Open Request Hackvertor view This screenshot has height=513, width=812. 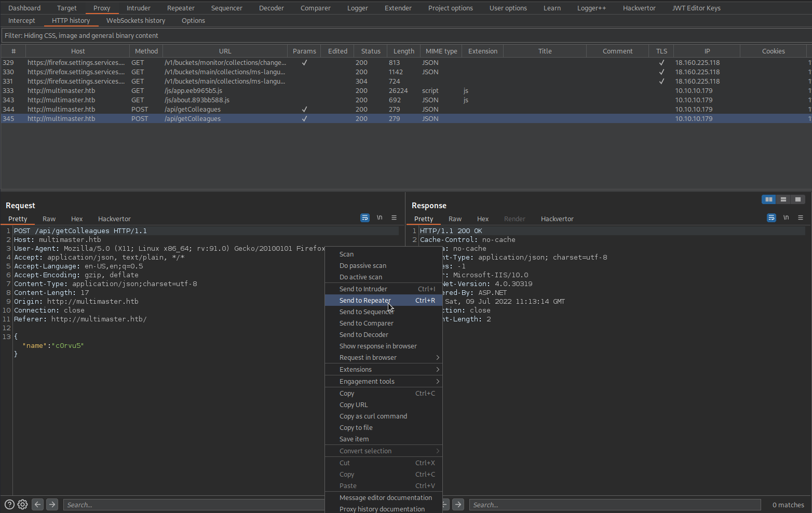click(x=114, y=219)
